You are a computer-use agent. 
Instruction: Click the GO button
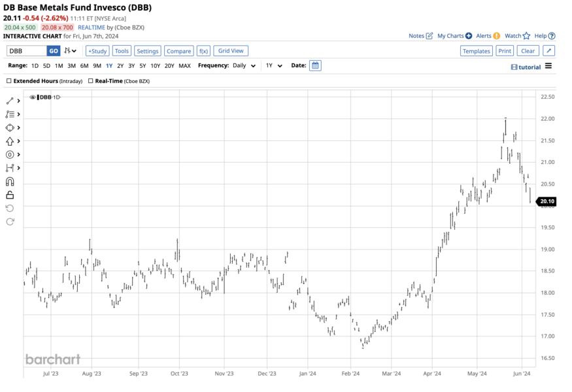pos(54,51)
